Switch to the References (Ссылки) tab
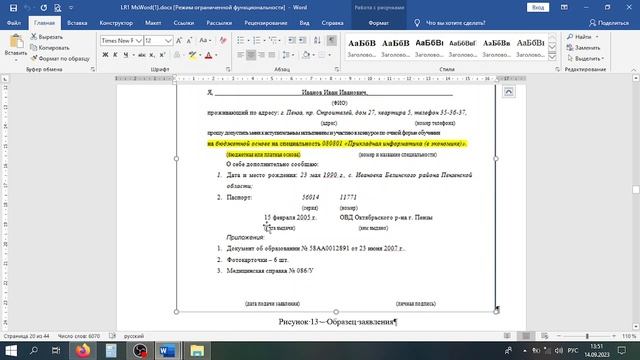 pos(184,23)
